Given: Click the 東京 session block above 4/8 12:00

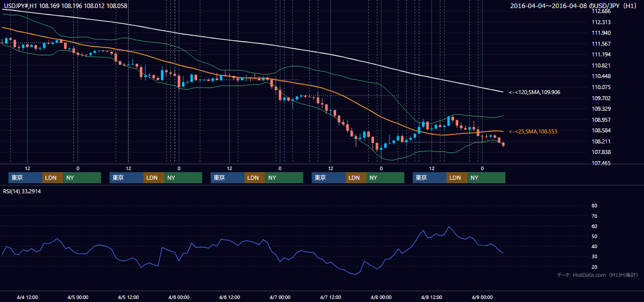Looking at the screenshot, I should pyautogui.click(x=429, y=178).
